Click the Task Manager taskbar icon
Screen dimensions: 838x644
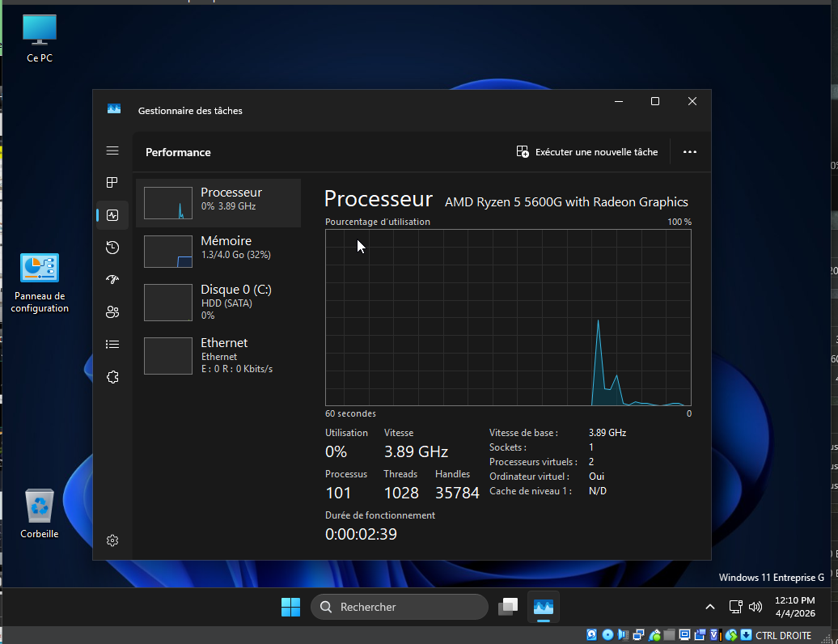tap(544, 607)
